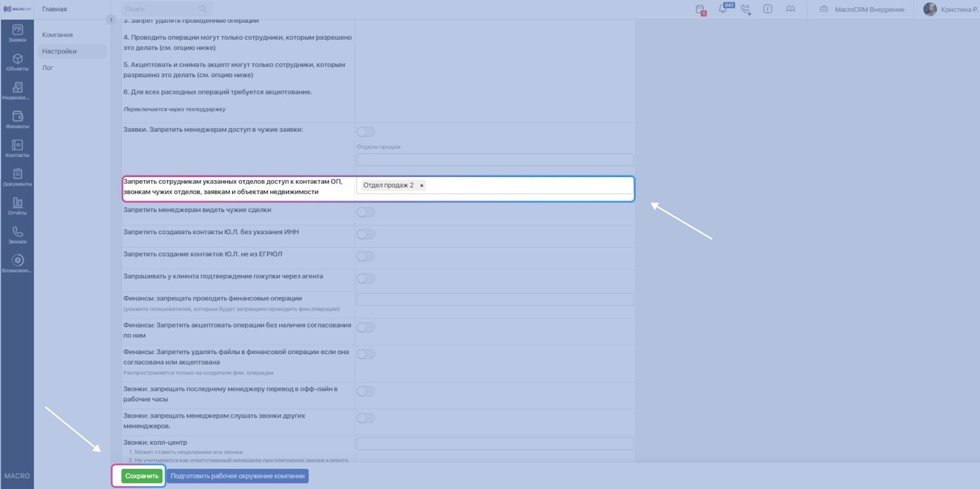Go to Финансы in the sidebar
This screenshot has width=980, height=489.
17,119
